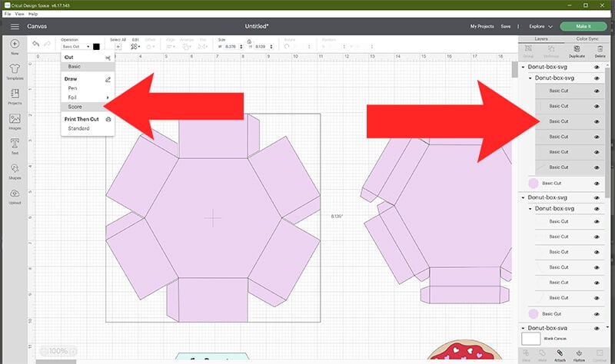
Task: Hide the top Donut-box-svg group layer
Action: pos(597,67)
